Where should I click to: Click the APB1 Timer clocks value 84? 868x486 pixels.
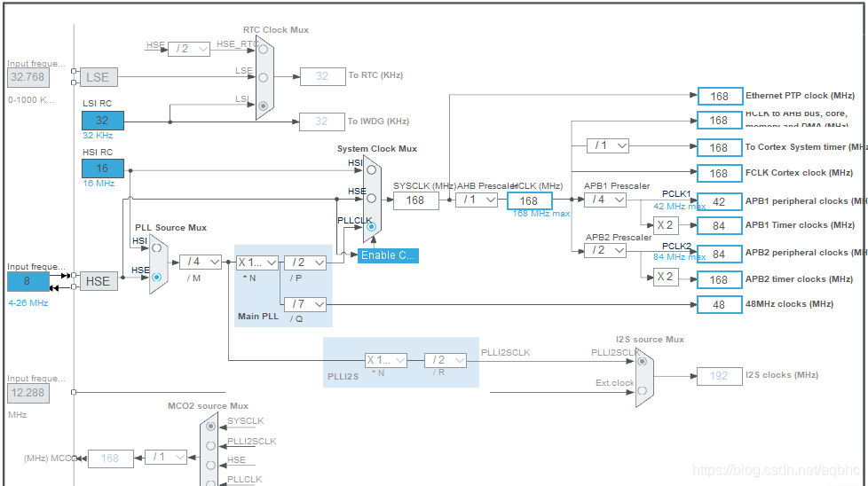720,225
